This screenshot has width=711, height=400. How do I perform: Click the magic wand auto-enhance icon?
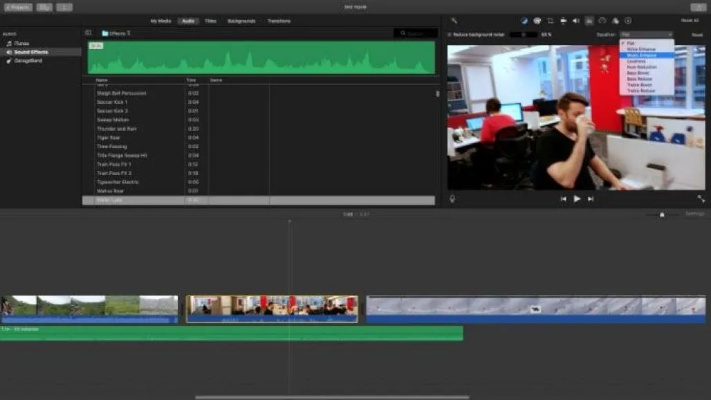[x=453, y=20]
